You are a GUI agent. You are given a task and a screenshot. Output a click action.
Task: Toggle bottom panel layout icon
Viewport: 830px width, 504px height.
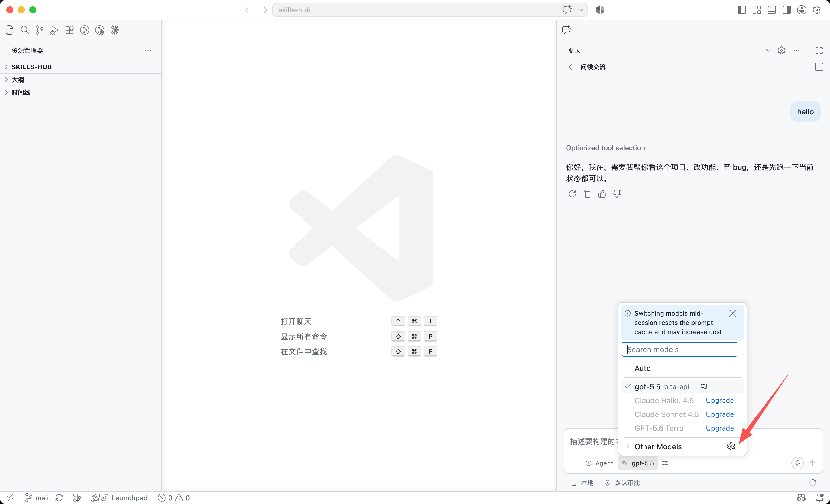click(x=772, y=10)
